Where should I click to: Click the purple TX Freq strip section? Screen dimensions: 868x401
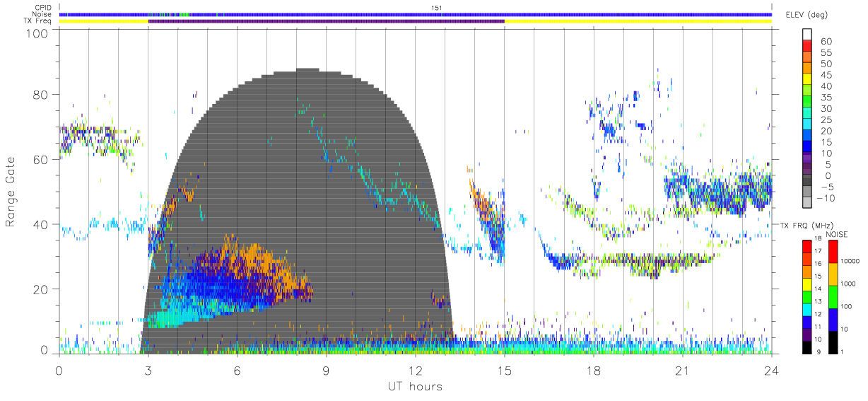pos(327,21)
